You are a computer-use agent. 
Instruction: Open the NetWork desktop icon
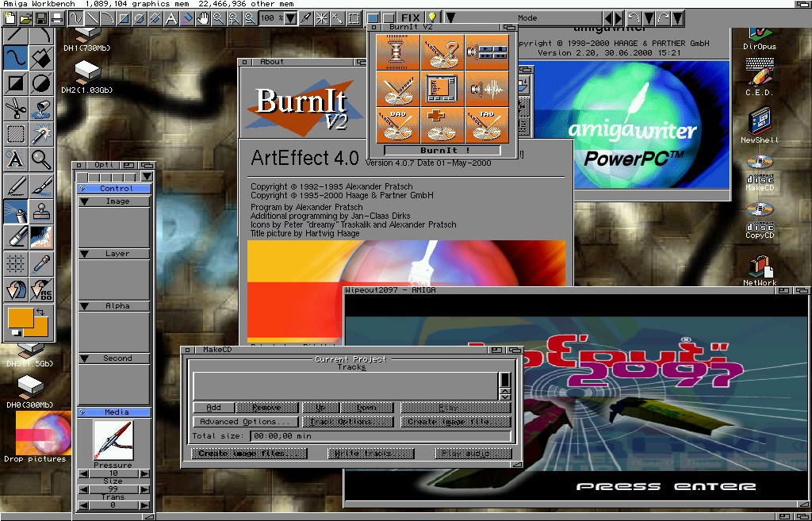click(x=760, y=270)
